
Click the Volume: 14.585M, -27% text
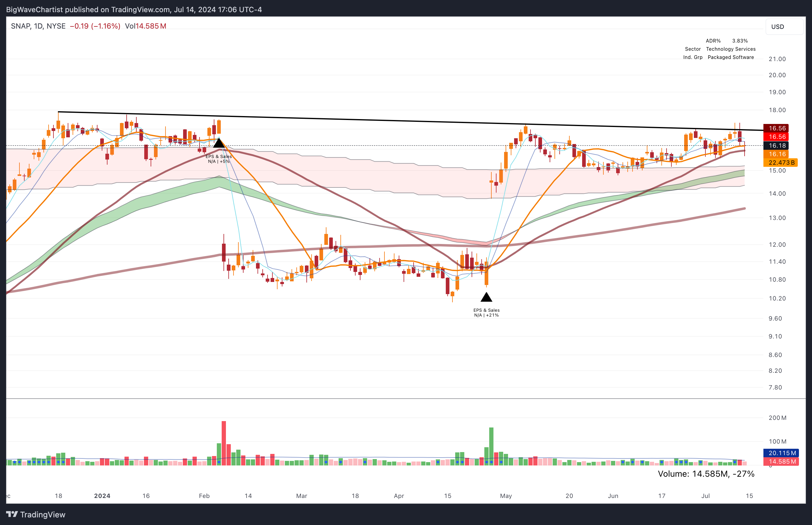[x=706, y=474]
